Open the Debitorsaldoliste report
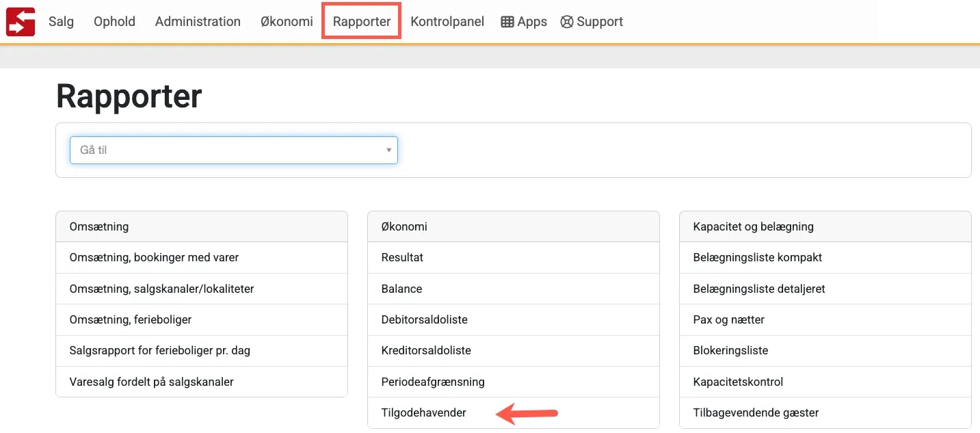This screenshot has width=980, height=433. [514, 319]
